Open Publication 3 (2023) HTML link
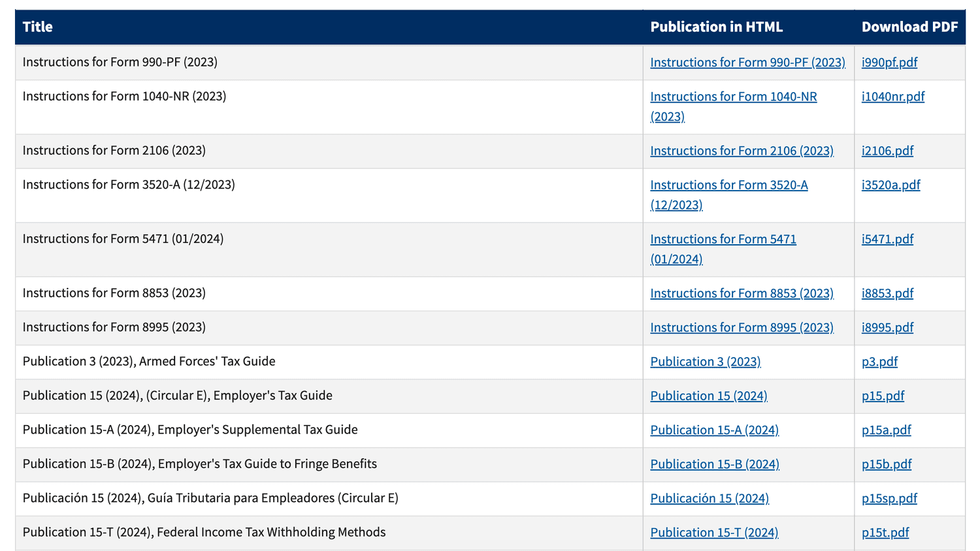Screen dimensions: 980x551 (706, 362)
